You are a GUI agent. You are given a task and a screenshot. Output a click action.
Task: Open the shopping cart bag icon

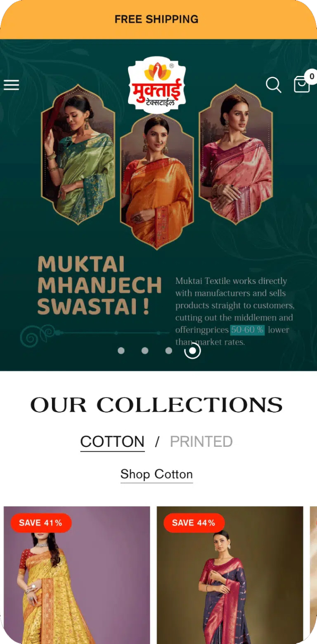point(302,85)
